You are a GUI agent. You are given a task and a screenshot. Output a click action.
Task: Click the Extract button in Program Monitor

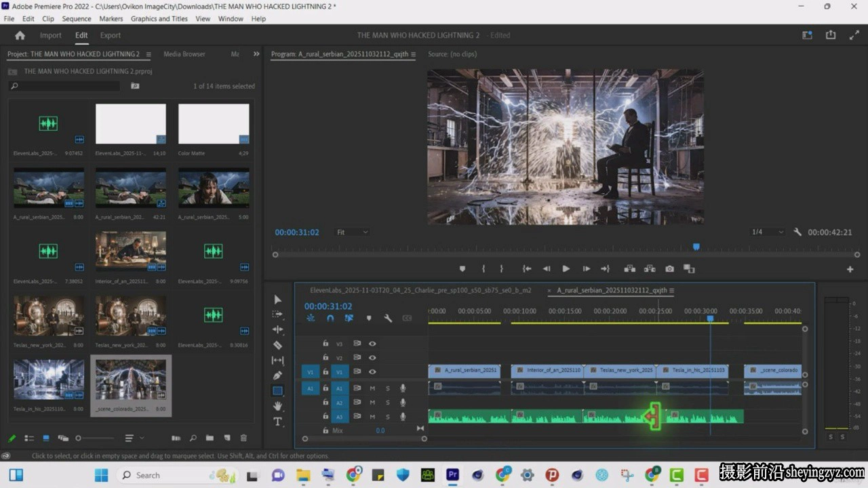click(650, 269)
